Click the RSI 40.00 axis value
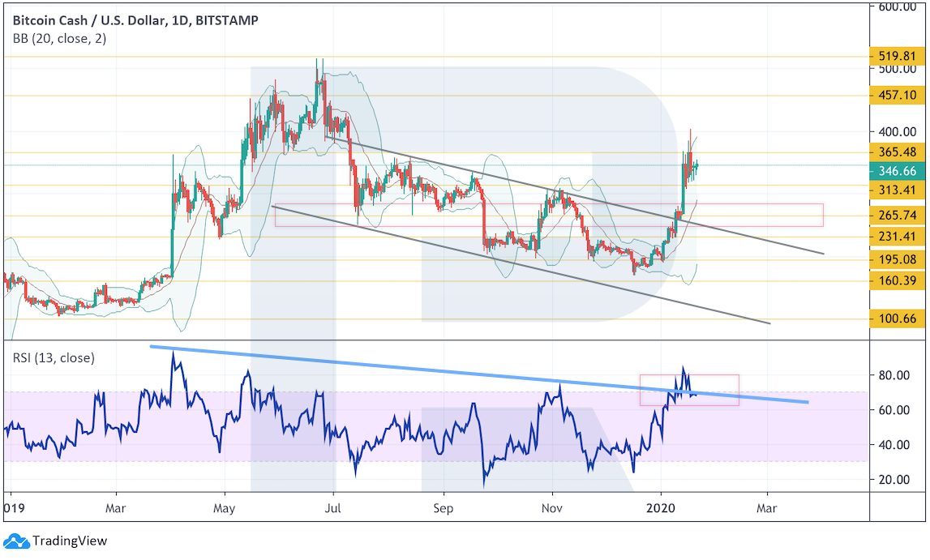The width and height of the screenshot is (930, 560). pyautogui.click(x=894, y=445)
